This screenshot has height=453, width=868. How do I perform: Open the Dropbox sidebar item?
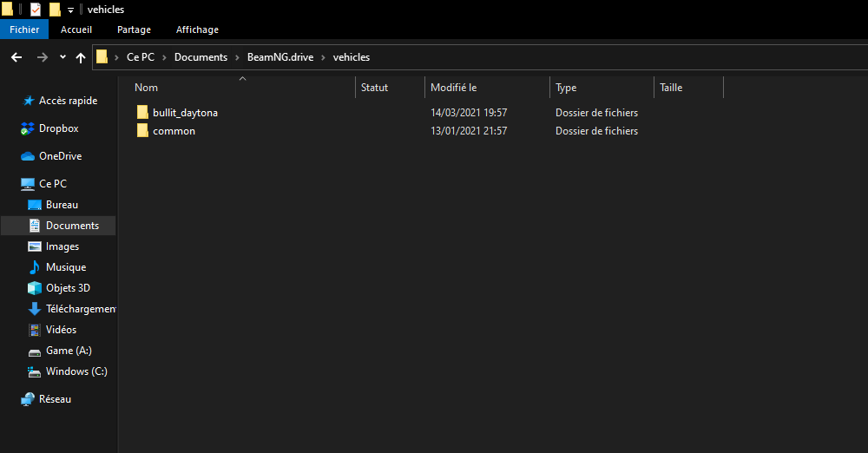tap(58, 128)
